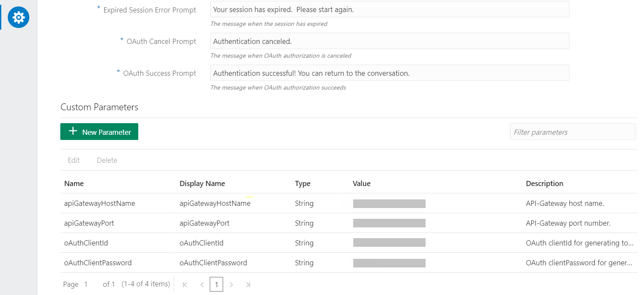Click the plus icon on New Parameter
The width and height of the screenshot is (644, 295).
(73, 131)
